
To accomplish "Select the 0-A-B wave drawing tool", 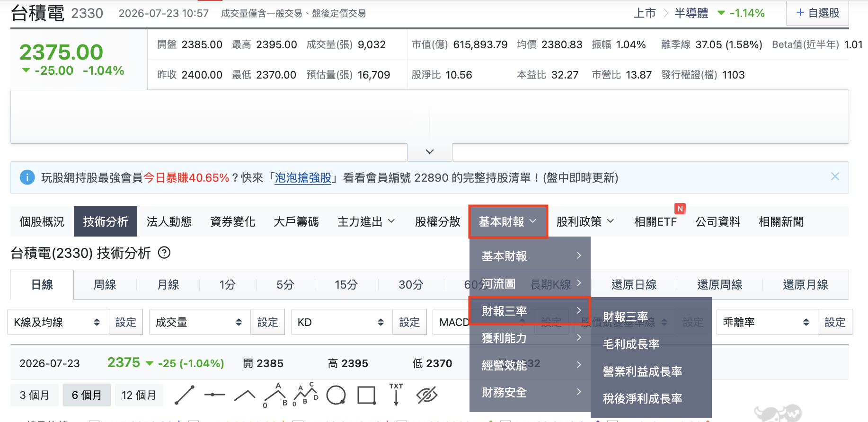I will 276,395.
